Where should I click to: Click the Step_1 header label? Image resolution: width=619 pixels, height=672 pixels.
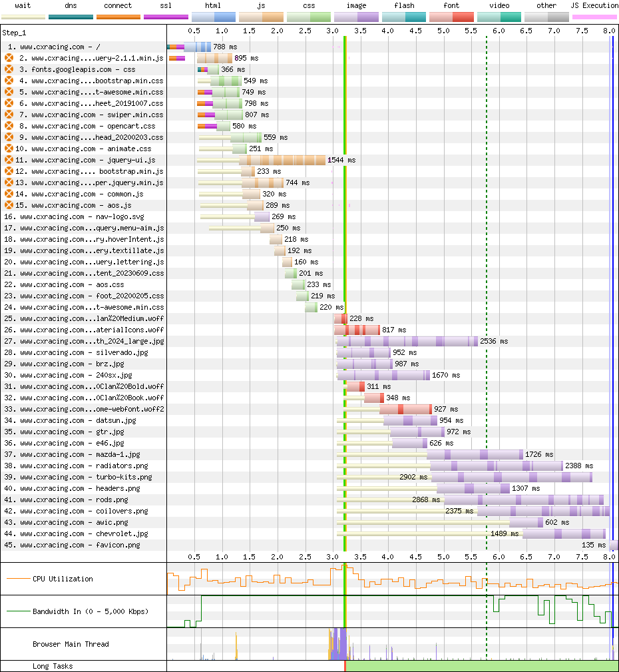15,32
